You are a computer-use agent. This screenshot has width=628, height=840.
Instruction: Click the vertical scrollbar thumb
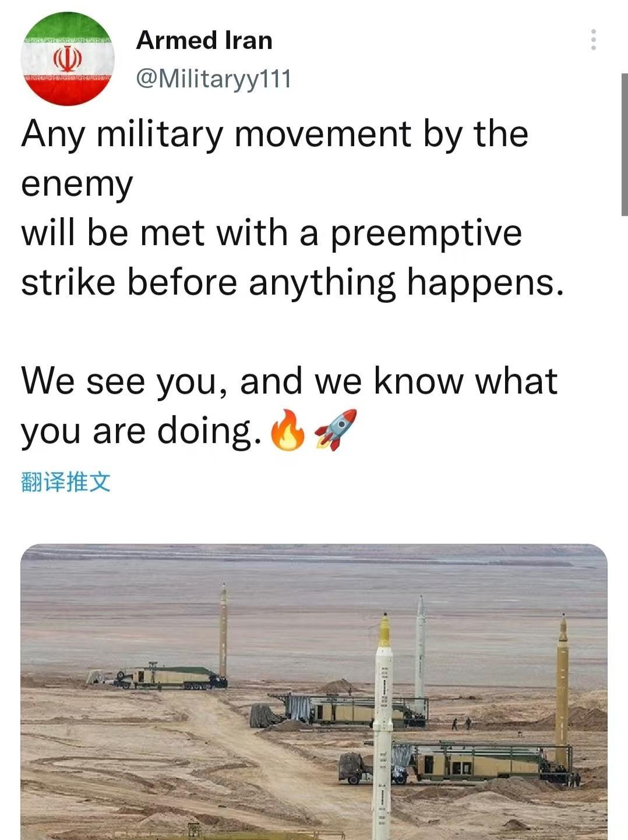tap(625, 144)
